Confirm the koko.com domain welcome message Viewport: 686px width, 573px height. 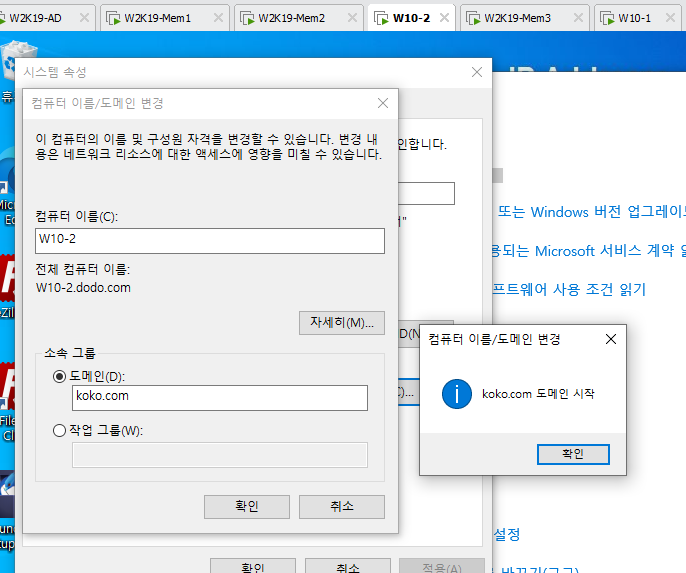573,454
